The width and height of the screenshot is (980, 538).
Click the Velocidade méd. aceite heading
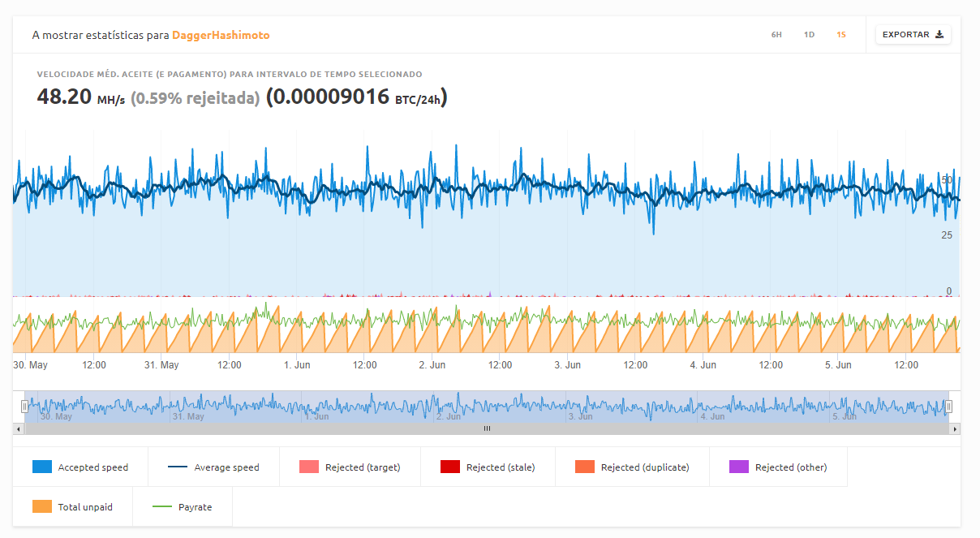pos(230,74)
